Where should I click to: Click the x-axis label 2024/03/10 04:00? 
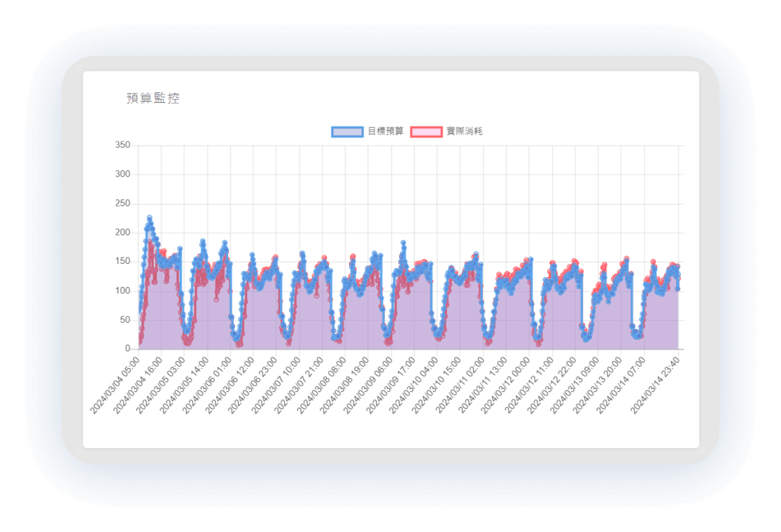tap(414, 385)
